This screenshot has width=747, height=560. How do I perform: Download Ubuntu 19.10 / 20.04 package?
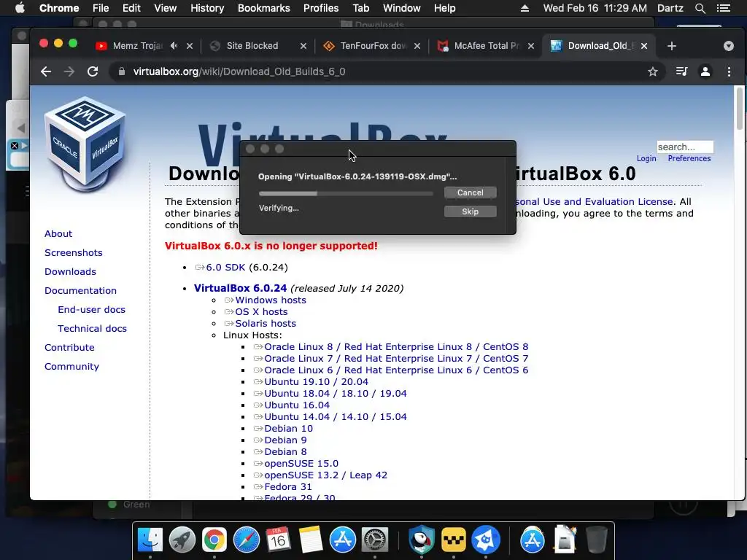(x=317, y=382)
